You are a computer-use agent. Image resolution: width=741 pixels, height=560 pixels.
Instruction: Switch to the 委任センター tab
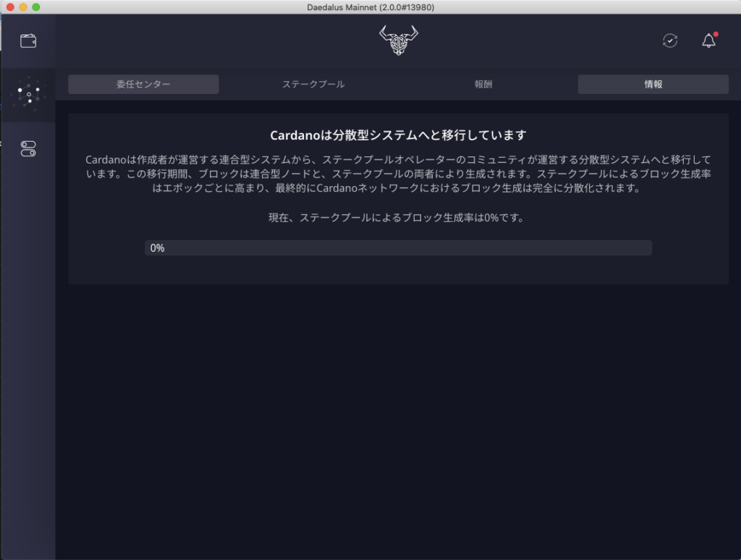pos(143,85)
